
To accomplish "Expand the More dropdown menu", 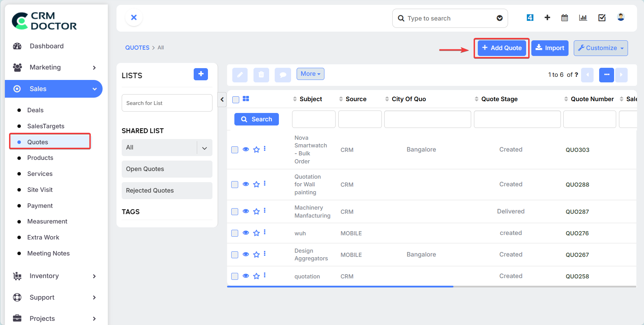I will point(310,74).
